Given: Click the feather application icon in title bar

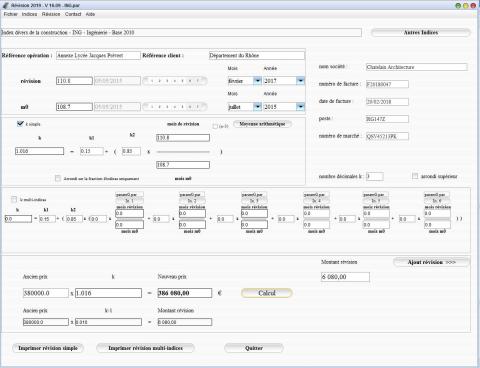Looking at the screenshot, I should tap(6, 5).
